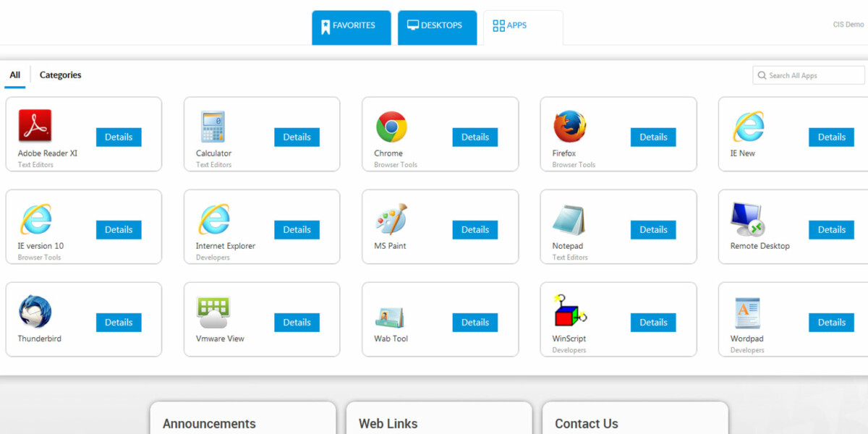868x434 pixels.
Task: Click the Wab Tool app icon
Action: point(389,317)
